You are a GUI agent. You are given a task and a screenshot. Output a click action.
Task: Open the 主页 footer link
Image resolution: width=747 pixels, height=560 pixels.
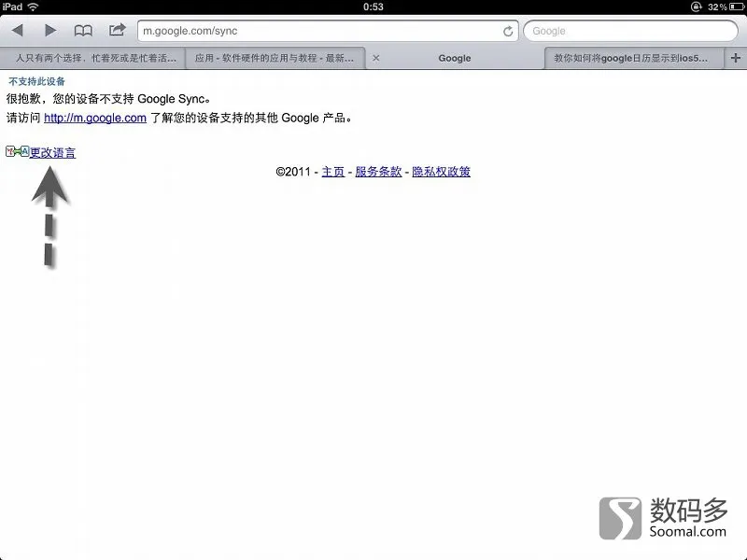click(333, 172)
